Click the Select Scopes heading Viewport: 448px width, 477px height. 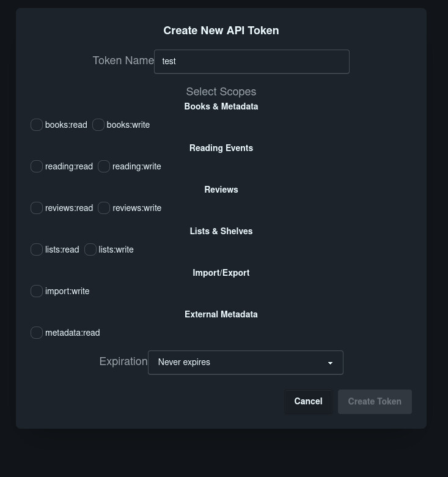coord(221,92)
